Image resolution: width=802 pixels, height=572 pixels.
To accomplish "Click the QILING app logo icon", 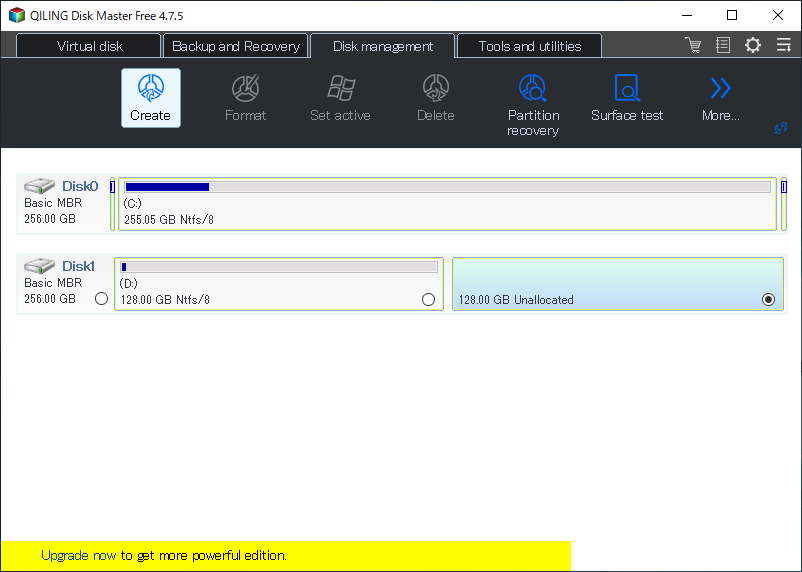I will tap(17, 15).
